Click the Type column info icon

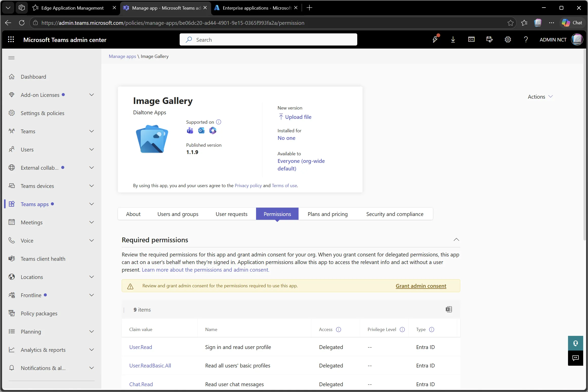pyautogui.click(x=432, y=330)
